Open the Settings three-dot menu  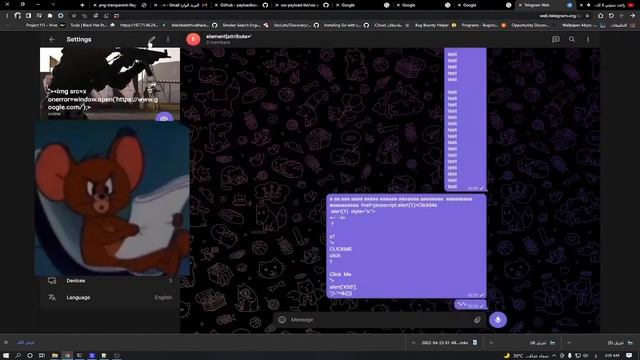[x=168, y=40]
